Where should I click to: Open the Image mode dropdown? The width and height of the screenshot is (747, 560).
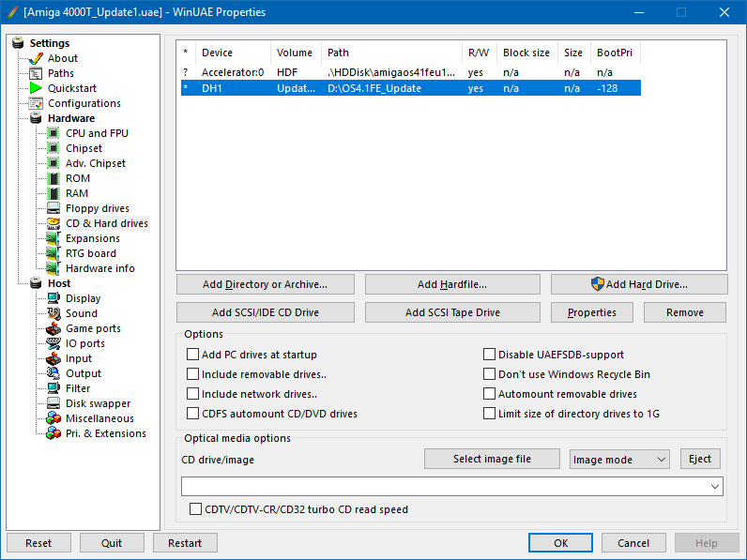pyautogui.click(x=618, y=460)
